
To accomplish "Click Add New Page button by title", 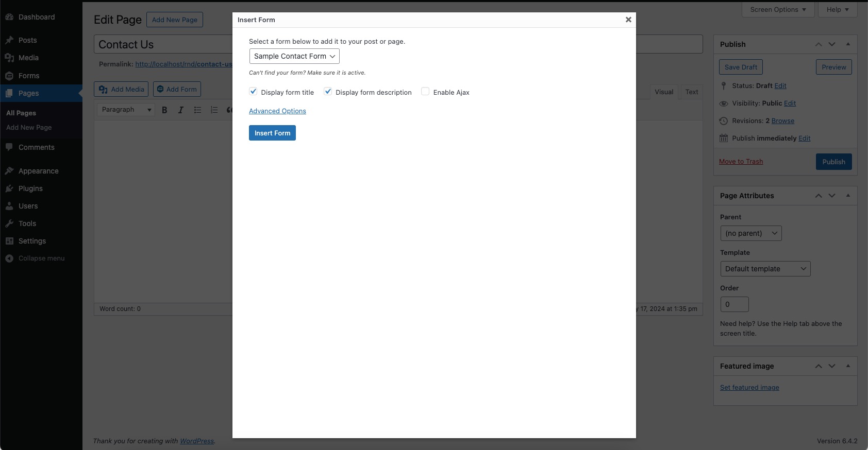I will pyautogui.click(x=175, y=20).
